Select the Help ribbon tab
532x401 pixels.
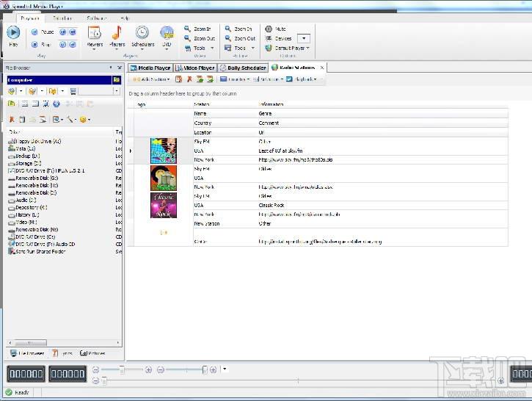(x=125, y=18)
